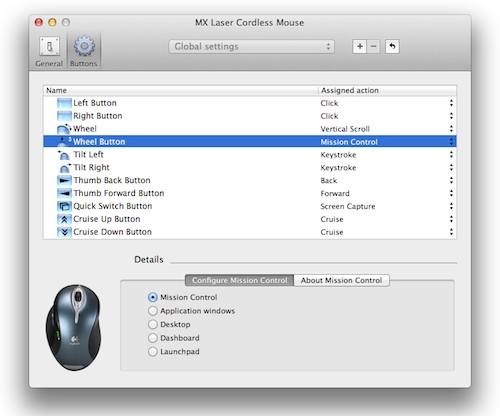
Task: Click the minus icon to remove setting
Action: coord(373,47)
